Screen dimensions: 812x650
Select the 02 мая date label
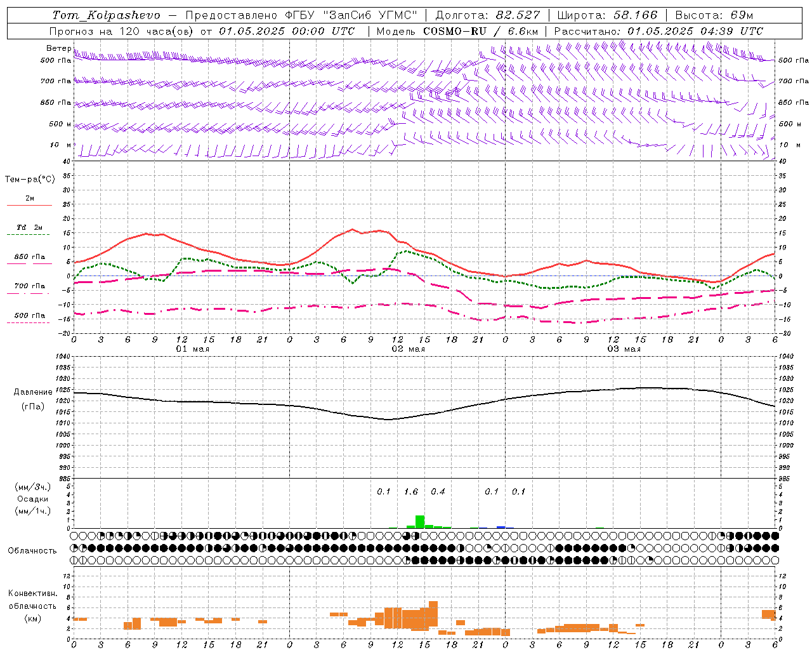pos(408,349)
